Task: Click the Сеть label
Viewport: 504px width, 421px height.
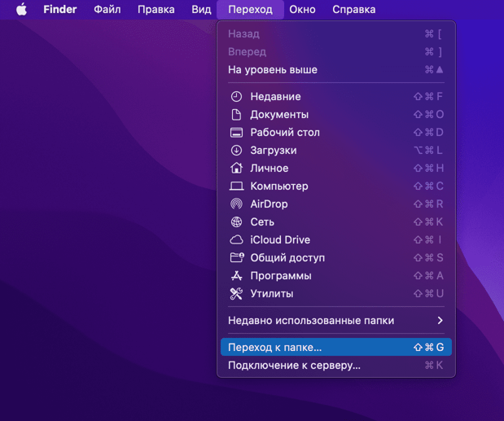Action: 262,221
